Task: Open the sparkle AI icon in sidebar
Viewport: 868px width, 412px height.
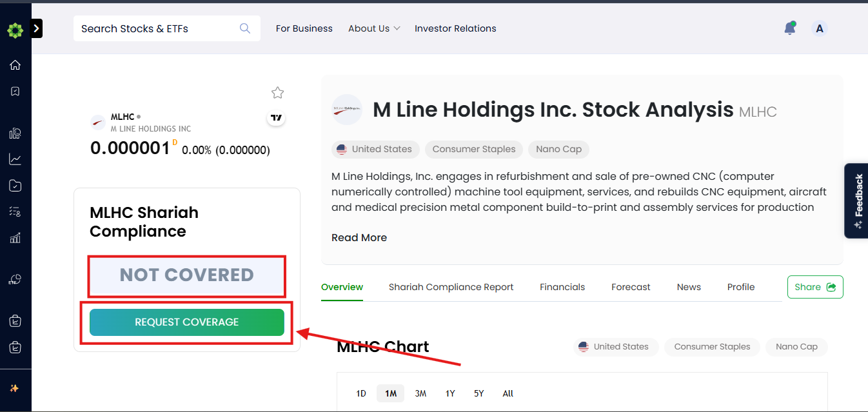Action: pos(15,388)
